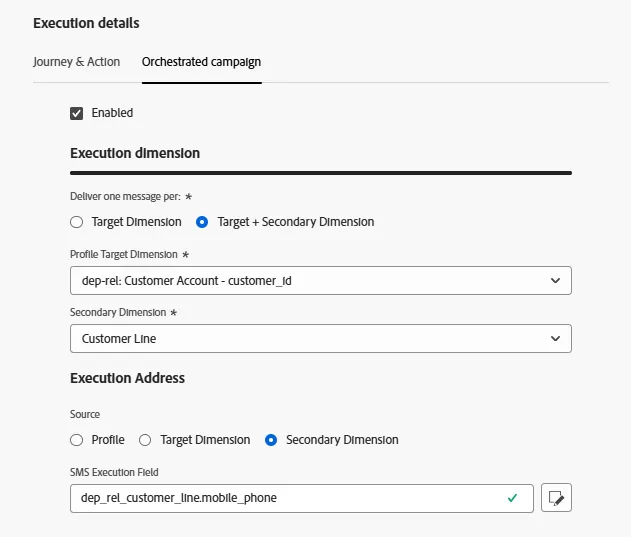Choose Secondary Dimension as address source

271,440
